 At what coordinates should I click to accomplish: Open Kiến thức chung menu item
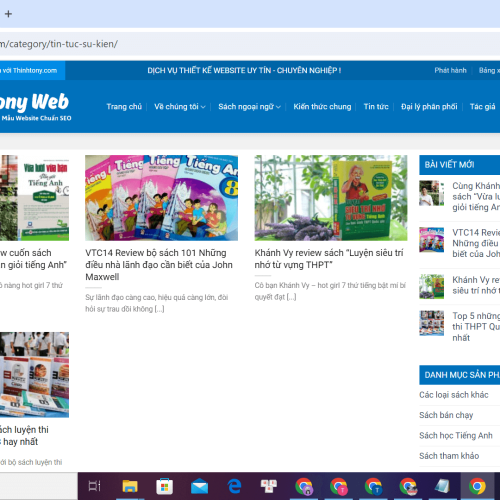point(322,107)
